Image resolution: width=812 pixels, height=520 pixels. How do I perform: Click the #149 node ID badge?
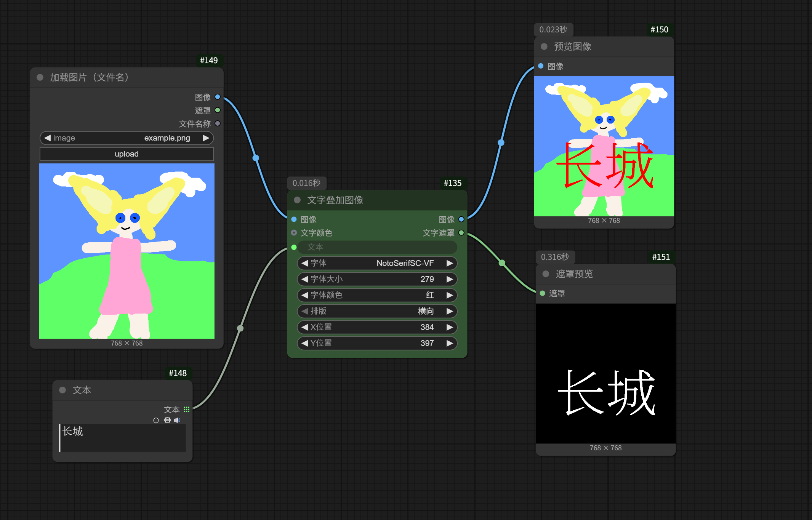point(209,60)
